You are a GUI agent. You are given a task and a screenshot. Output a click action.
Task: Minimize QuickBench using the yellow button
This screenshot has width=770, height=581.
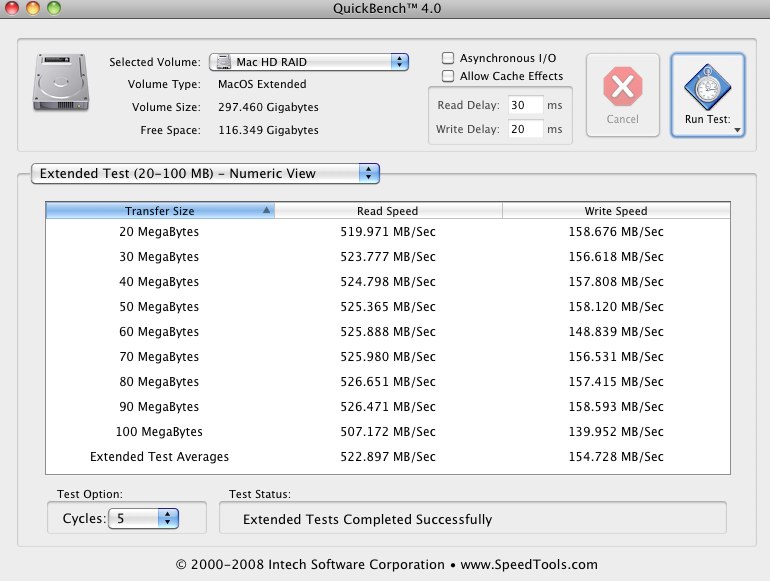tap(32, 7)
